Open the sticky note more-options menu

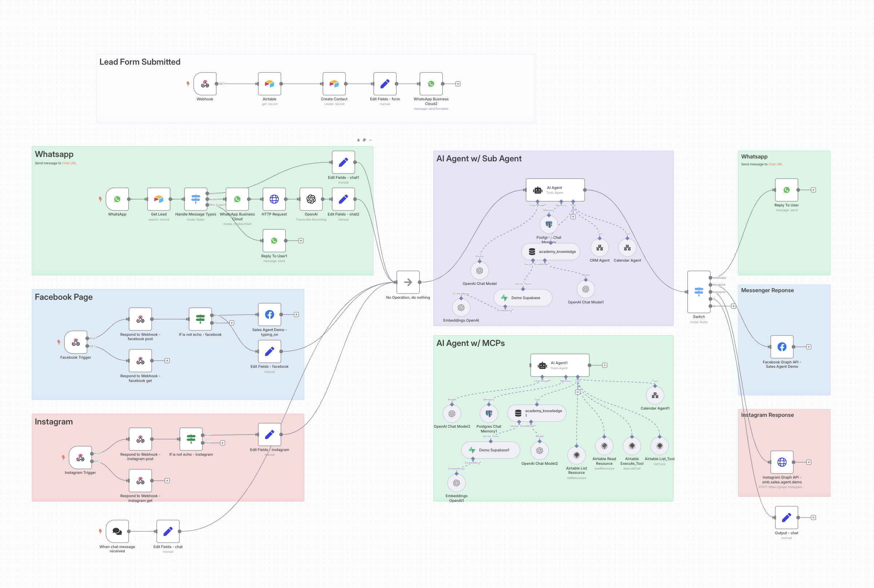click(370, 140)
